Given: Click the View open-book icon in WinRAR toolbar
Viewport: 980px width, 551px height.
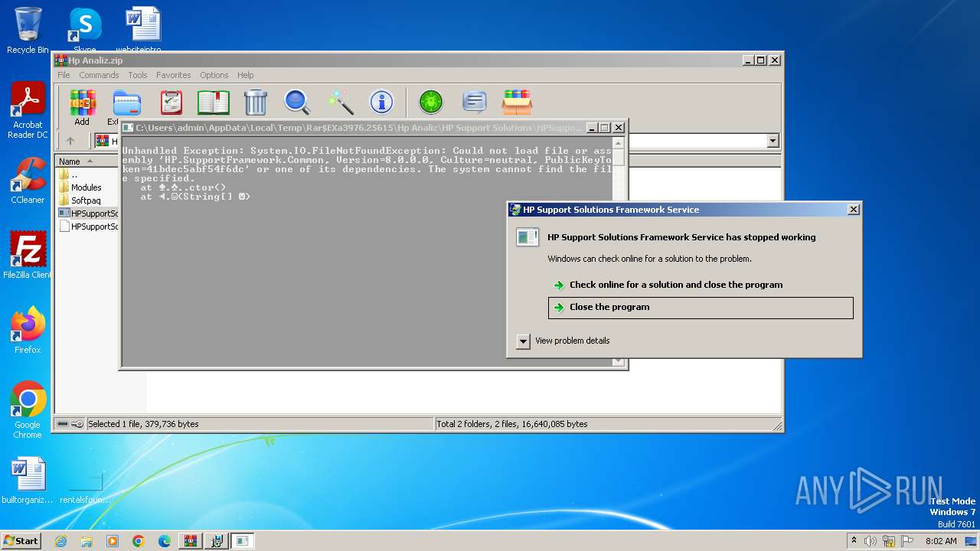Looking at the screenshot, I should (x=213, y=102).
